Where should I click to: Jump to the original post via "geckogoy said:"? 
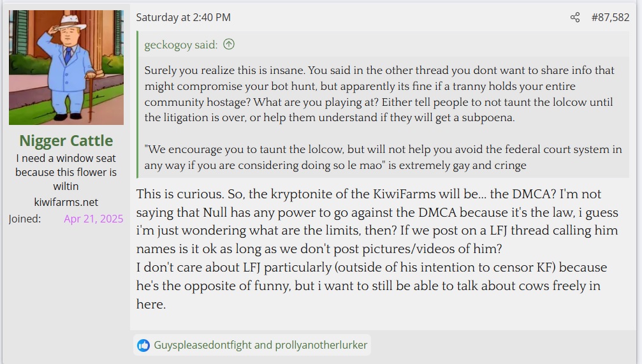[x=181, y=45]
